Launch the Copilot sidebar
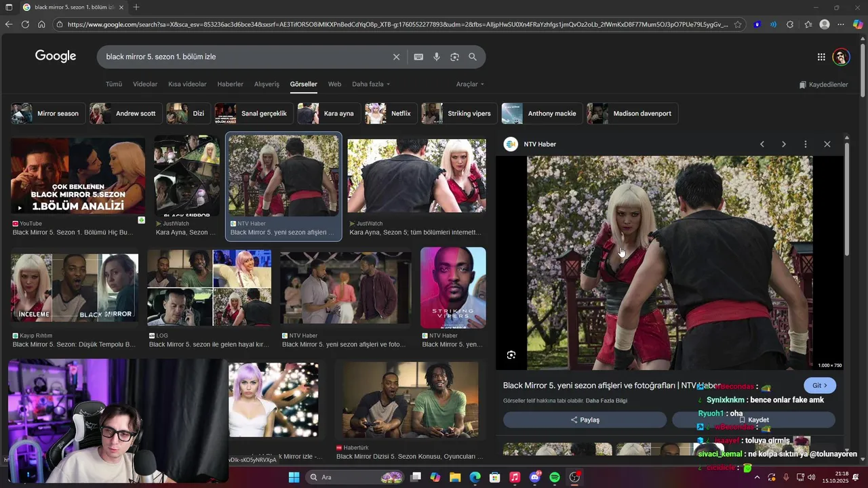868x488 pixels. tap(858, 24)
